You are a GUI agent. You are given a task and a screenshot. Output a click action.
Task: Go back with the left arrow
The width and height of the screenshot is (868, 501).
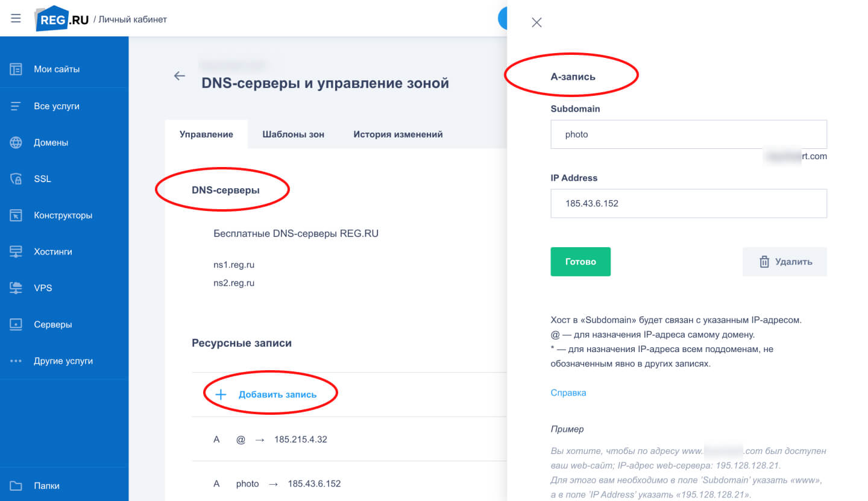click(x=179, y=76)
